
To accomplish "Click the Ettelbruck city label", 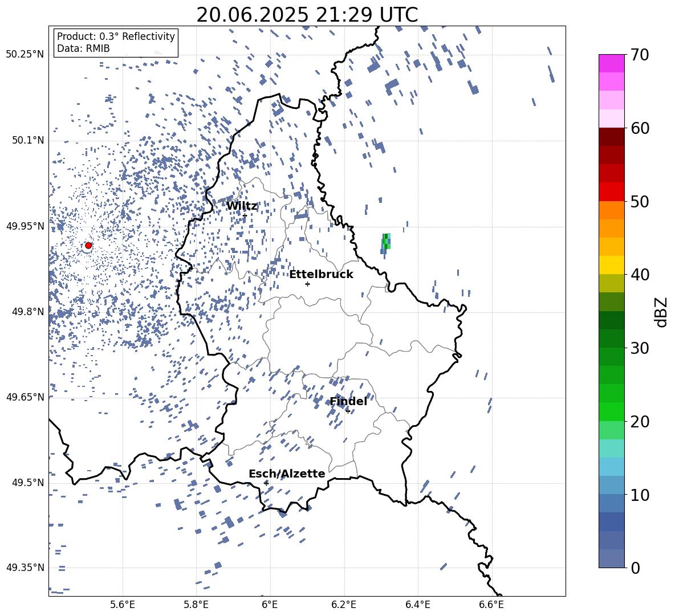I will pyautogui.click(x=321, y=275).
